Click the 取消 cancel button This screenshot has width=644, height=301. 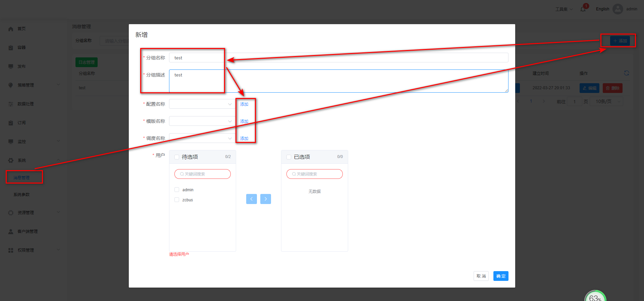pos(481,276)
